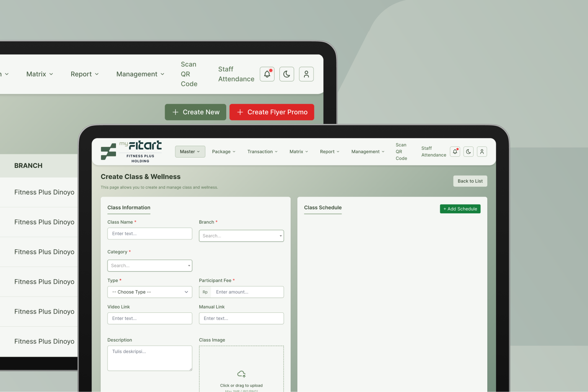Open the user profile icon in the front window navbar
The height and width of the screenshot is (392, 588).
tap(482, 152)
